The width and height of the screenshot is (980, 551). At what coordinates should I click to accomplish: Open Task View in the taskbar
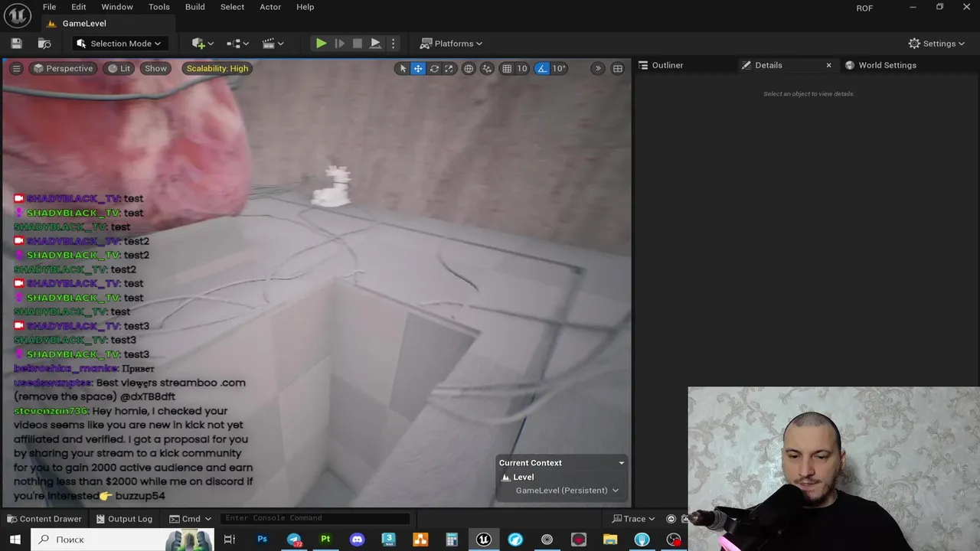(x=229, y=540)
